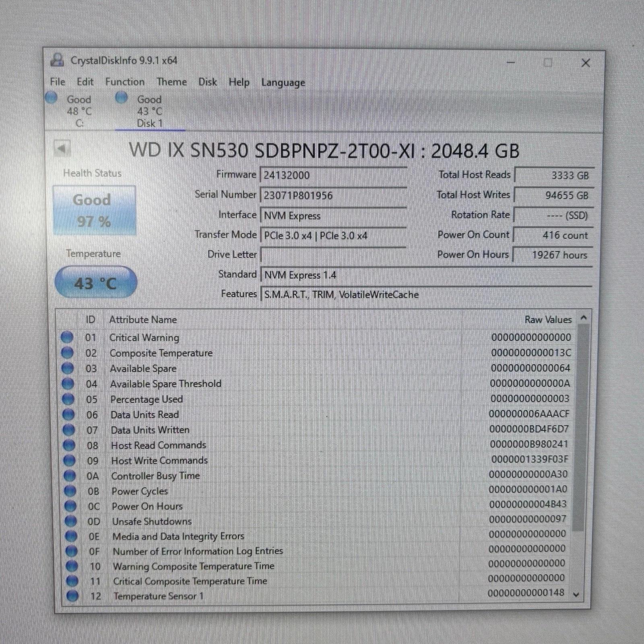Click status orb beside Temperature Sensor 1

[72, 596]
